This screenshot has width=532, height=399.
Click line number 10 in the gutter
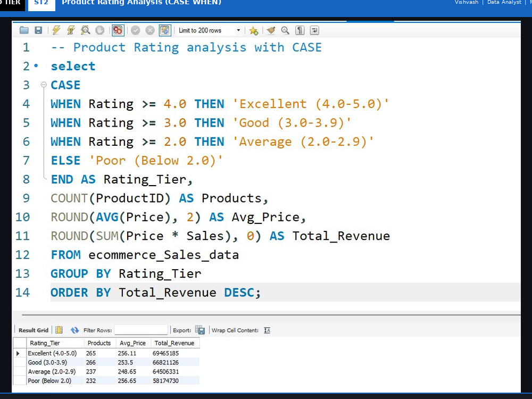[x=22, y=217]
